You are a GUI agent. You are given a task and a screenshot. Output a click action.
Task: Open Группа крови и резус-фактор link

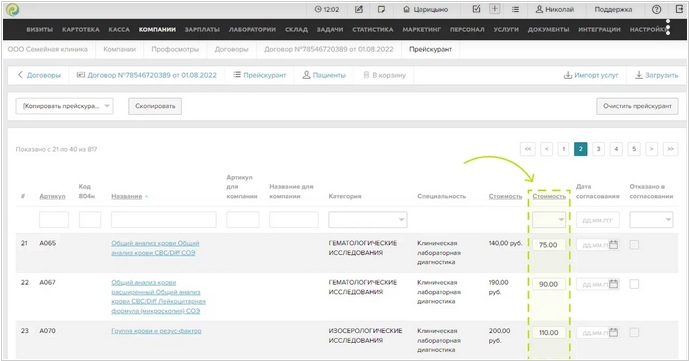[x=156, y=331]
